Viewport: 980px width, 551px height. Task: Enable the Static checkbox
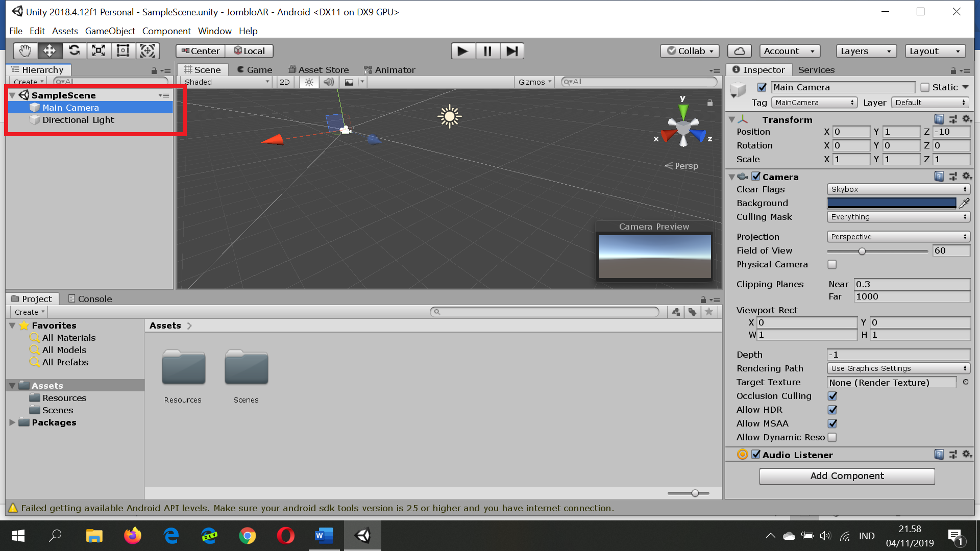(925, 87)
